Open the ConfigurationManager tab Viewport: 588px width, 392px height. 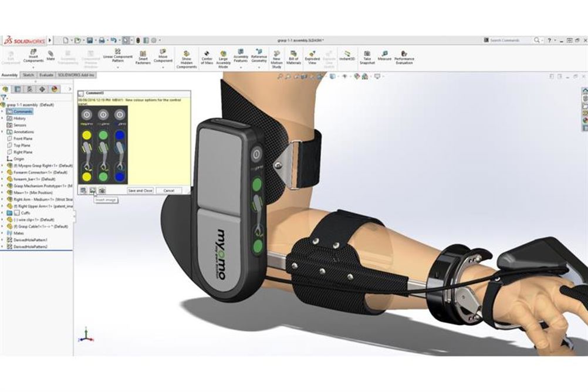tap(30, 89)
